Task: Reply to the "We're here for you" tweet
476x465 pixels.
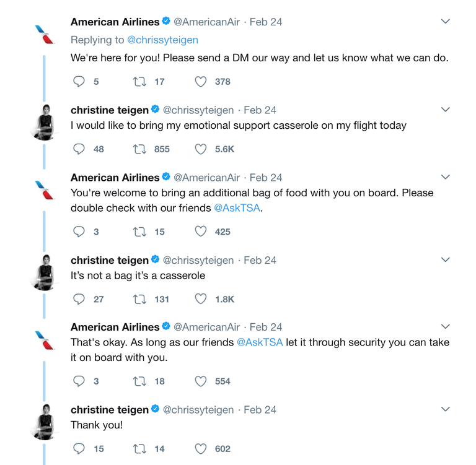Action: tap(79, 81)
